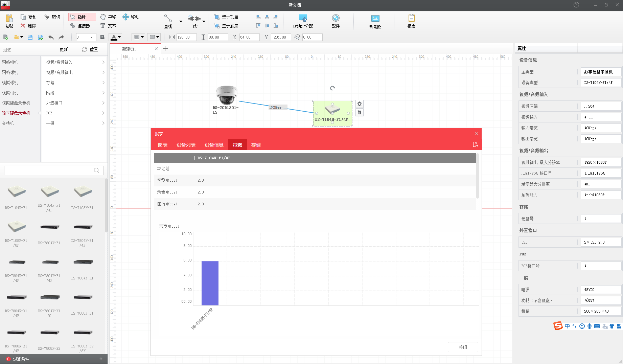Click the align left edges icon
623x364 pixels.
pyautogui.click(x=258, y=17)
